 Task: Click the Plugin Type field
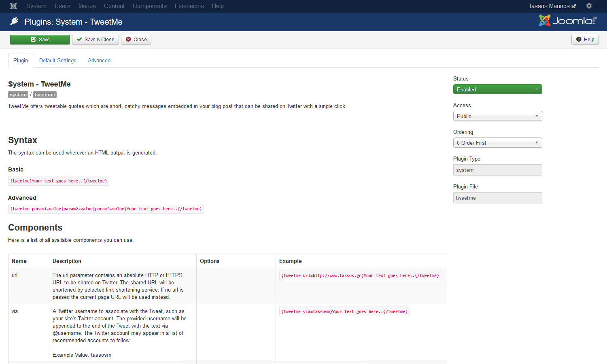[498, 170]
